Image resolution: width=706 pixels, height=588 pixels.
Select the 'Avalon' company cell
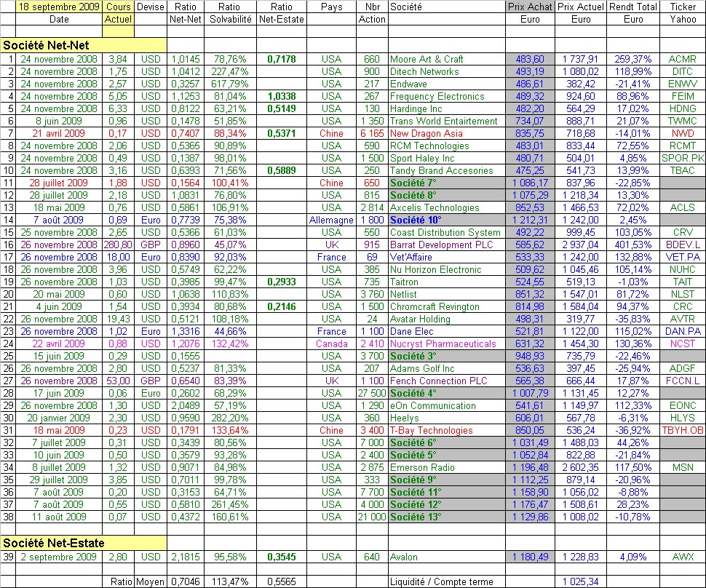[447, 557]
